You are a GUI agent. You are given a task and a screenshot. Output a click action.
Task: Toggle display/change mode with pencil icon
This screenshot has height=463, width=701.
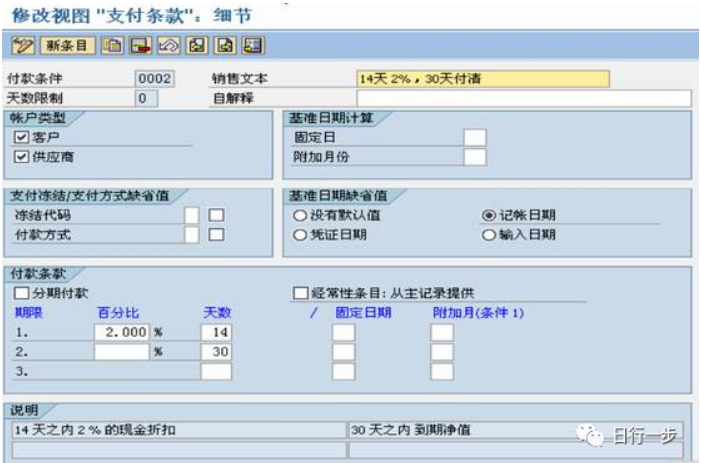coord(23,46)
